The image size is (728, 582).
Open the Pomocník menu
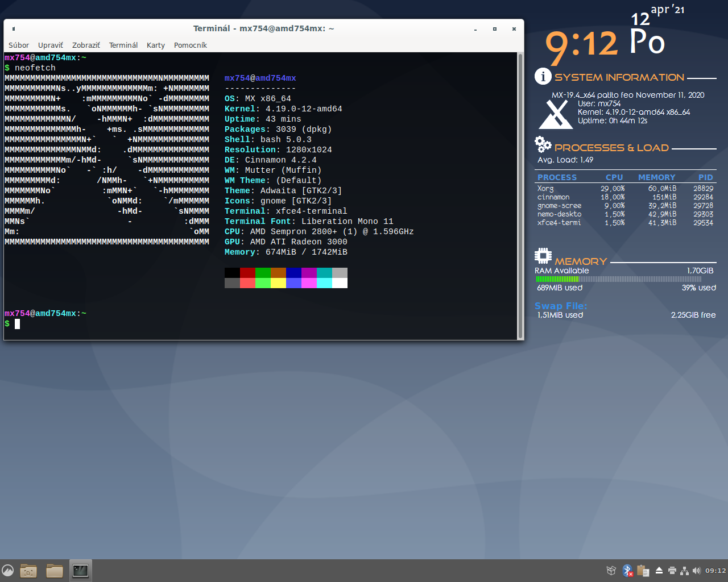(x=191, y=45)
